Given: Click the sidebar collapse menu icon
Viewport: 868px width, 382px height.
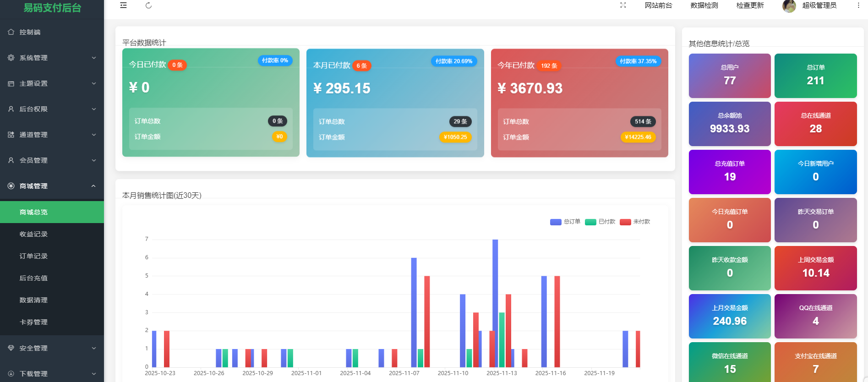Looking at the screenshot, I should (123, 5).
